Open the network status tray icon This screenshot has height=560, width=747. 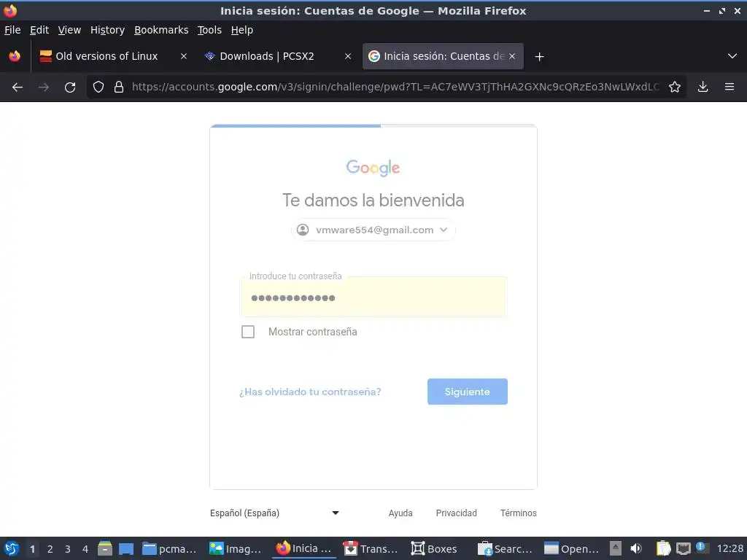[684, 548]
